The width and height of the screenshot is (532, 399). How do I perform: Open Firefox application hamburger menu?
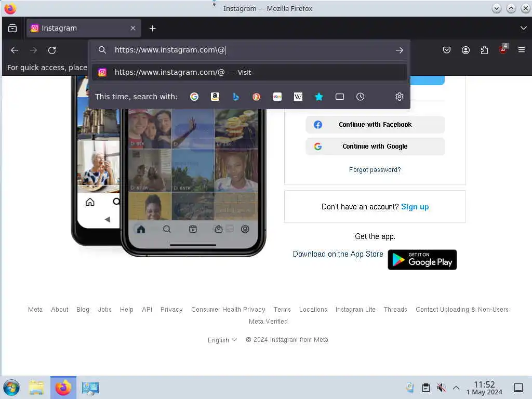click(522, 50)
